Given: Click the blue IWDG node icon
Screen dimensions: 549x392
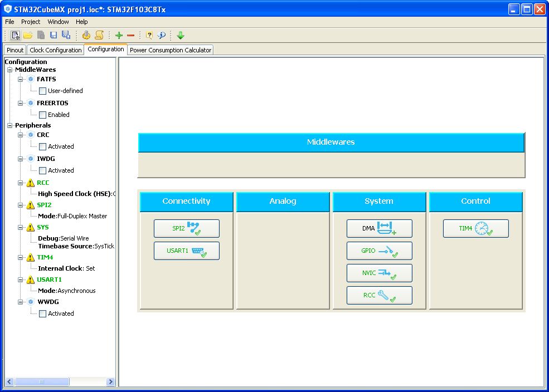Looking at the screenshot, I should 31,158.
